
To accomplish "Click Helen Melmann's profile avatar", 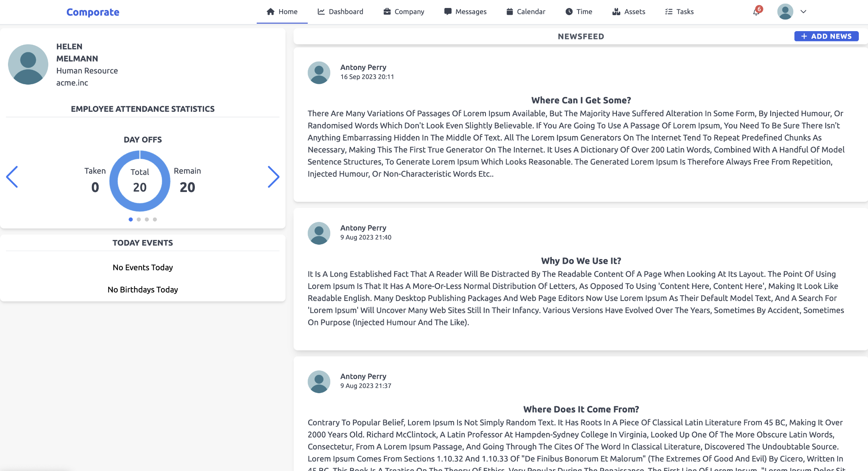I will click(28, 64).
